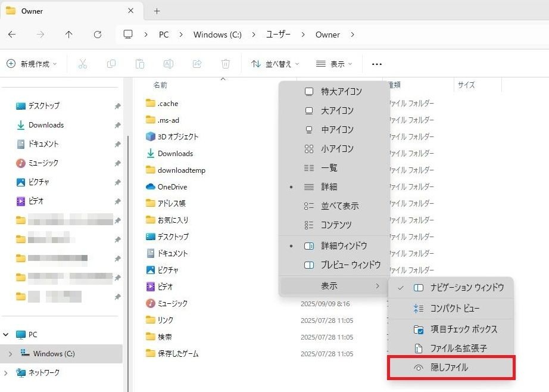Refresh the current folder view

98,35
